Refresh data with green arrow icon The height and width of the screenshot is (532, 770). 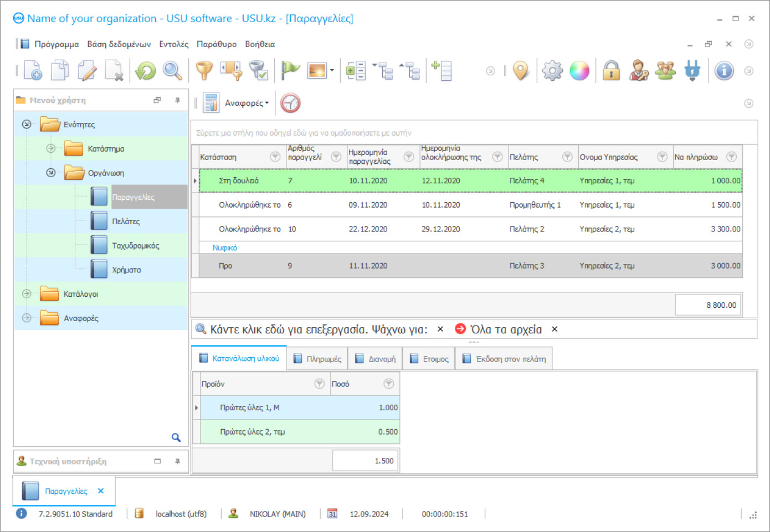coord(146,71)
